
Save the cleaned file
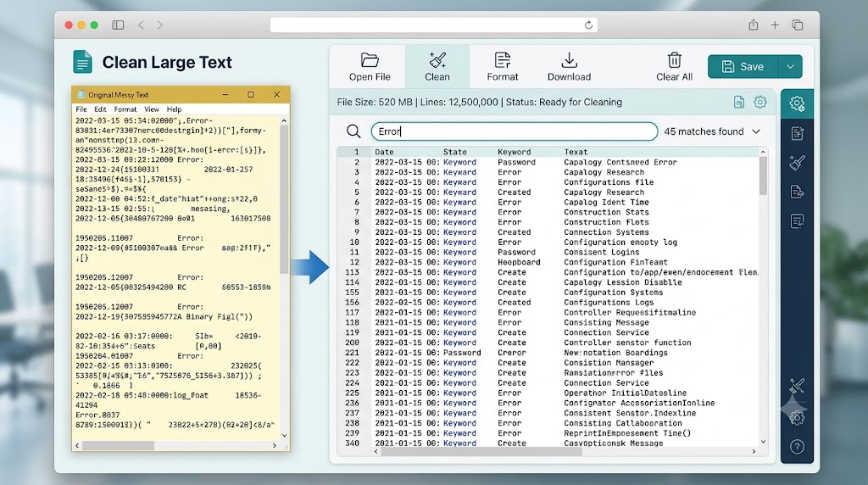pos(743,66)
